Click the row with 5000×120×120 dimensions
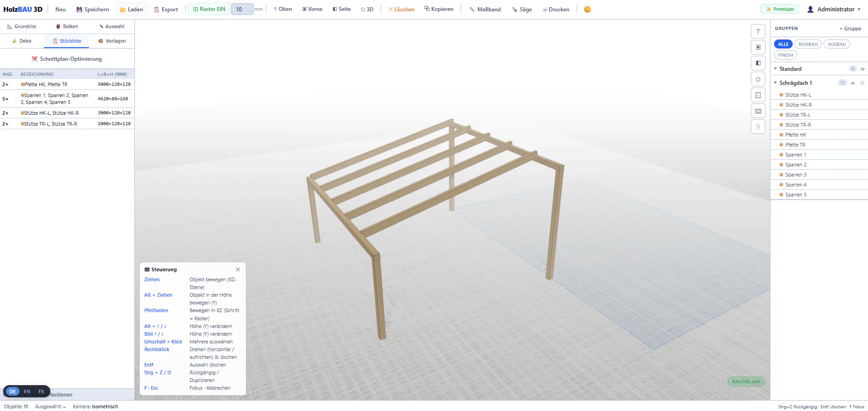This screenshot has width=868, height=411. (x=67, y=84)
